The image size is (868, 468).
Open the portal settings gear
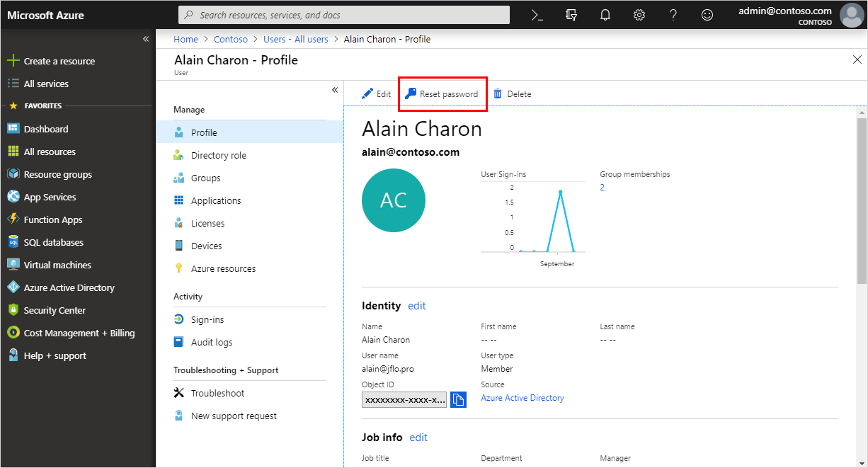639,15
